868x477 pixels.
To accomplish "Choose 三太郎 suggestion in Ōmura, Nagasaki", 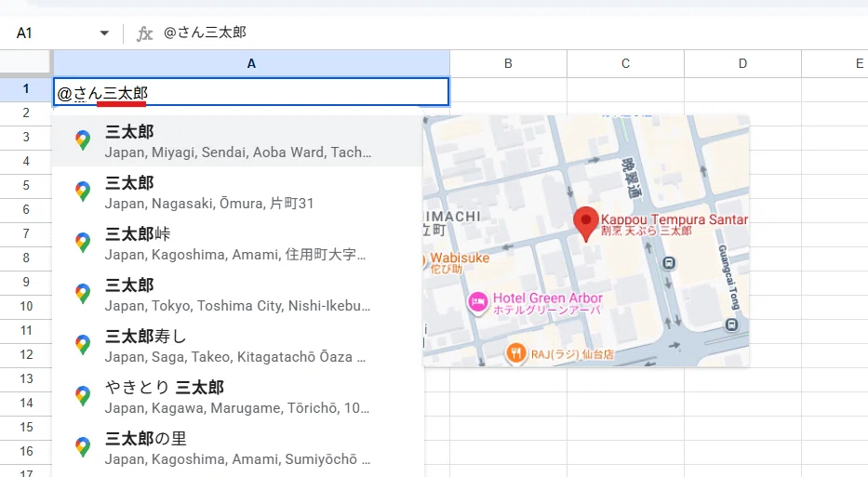I will point(238,192).
